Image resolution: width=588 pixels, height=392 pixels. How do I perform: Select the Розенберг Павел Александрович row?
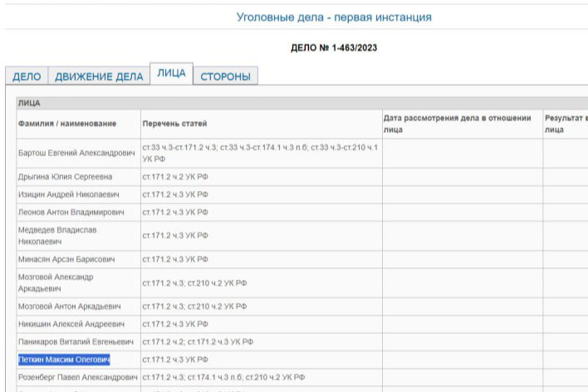(x=76, y=378)
